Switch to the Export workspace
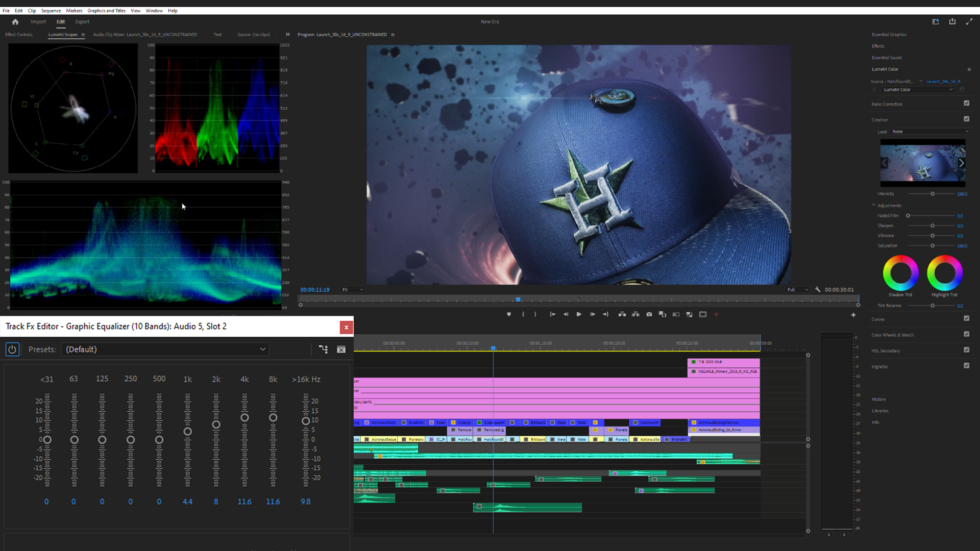The image size is (980, 551). point(82,21)
